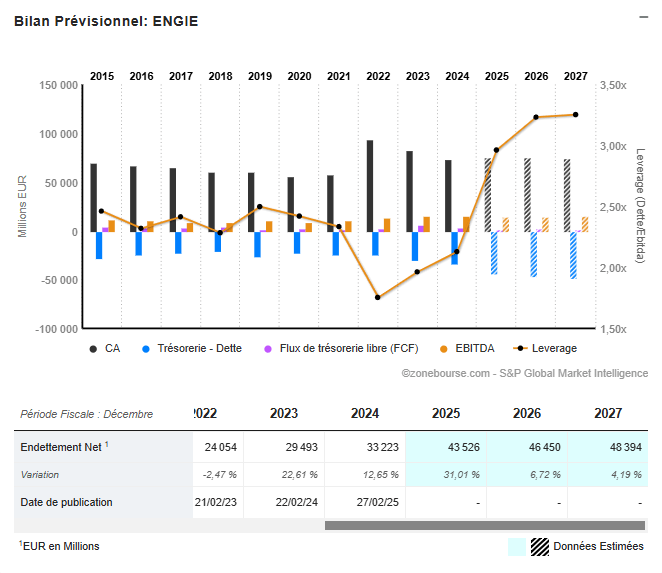Toggle the CA series in chart legend
This screenshot has height=573, width=662.
[105, 348]
